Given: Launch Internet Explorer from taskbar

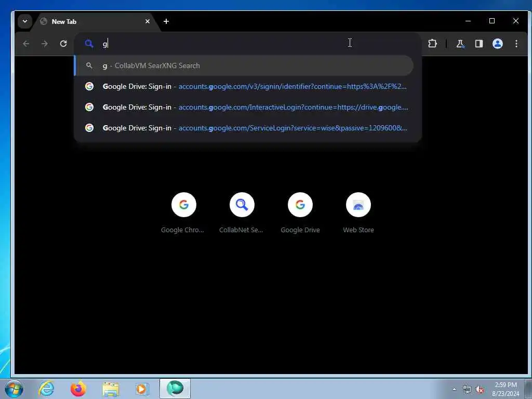Looking at the screenshot, I should (46, 389).
